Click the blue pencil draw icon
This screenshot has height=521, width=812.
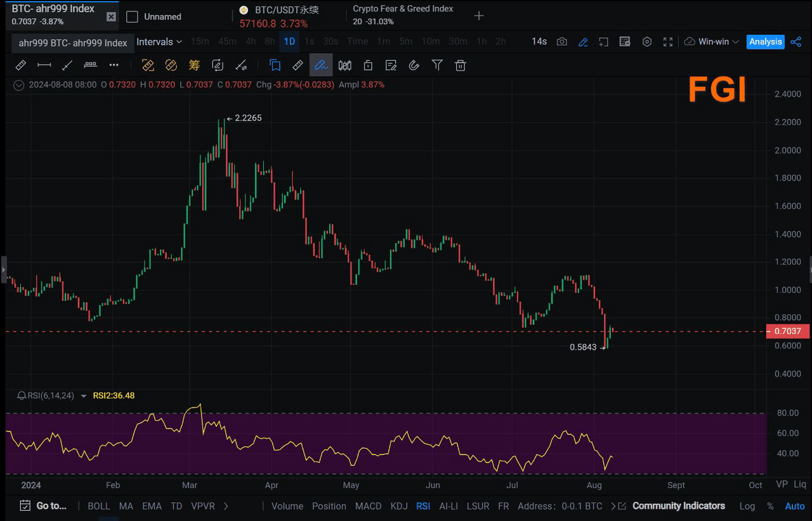click(583, 42)
